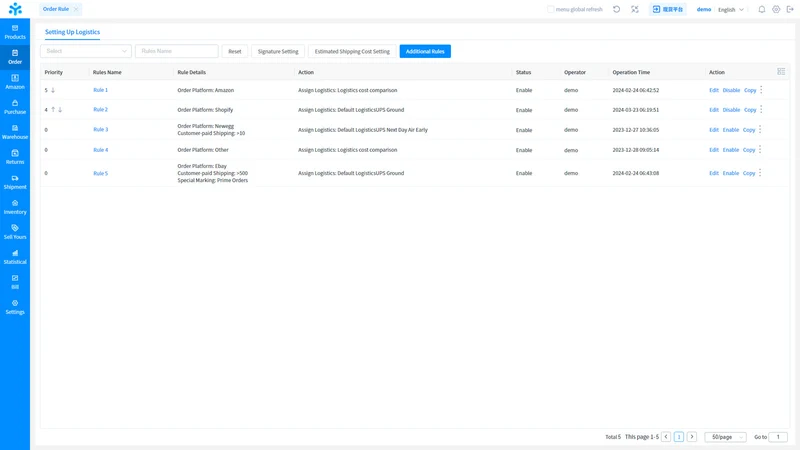
Task: Open the column settings icon in table header
Action: pos(781,72)
